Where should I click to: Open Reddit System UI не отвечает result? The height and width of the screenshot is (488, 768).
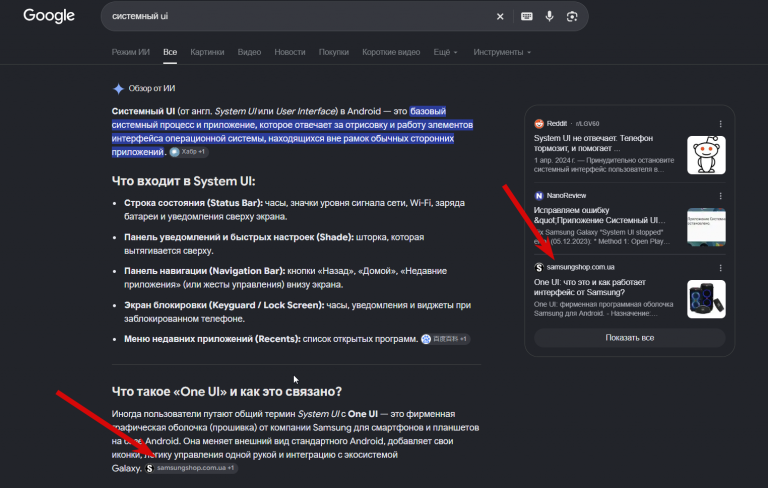click(593, 143)
